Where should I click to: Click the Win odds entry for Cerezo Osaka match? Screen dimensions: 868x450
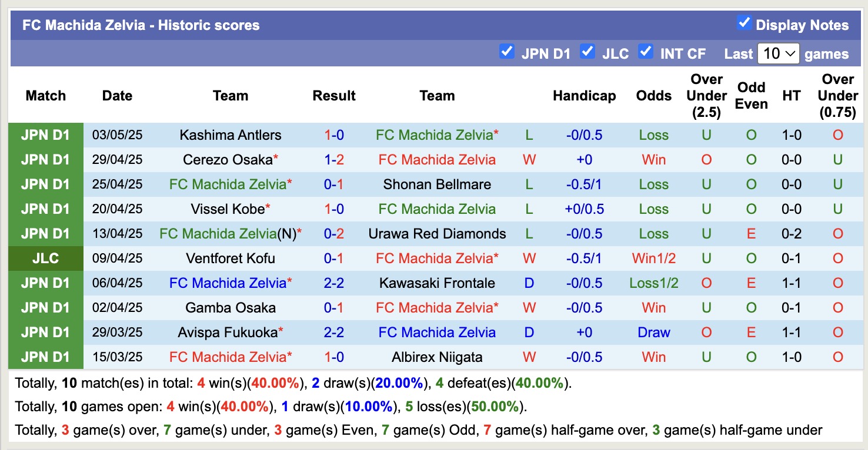point(653,159)
